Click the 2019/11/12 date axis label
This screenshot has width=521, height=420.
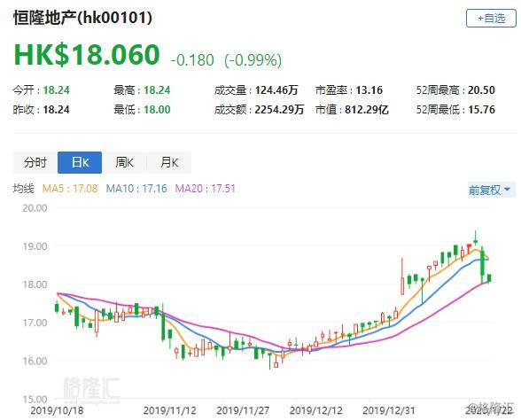[x=170, y=410]
